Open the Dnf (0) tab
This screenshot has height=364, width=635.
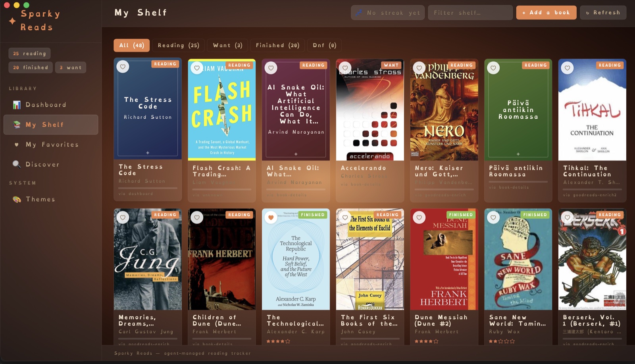pos(324,45)
